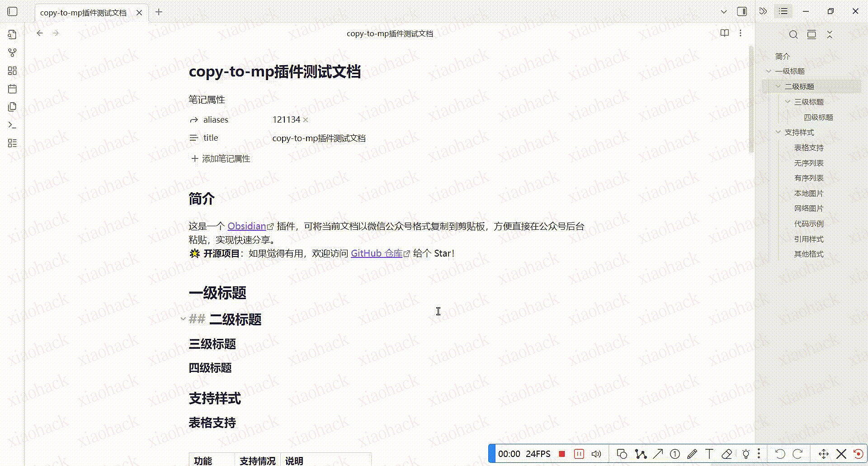Open search in the outline panel
This screenshot has height=466, width=868.
[x=793, y=34]
